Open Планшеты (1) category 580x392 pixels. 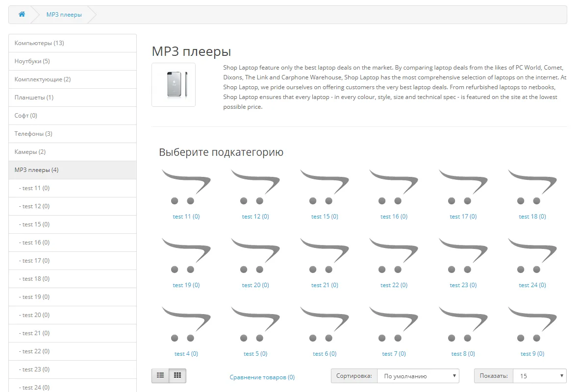point(73,97)
